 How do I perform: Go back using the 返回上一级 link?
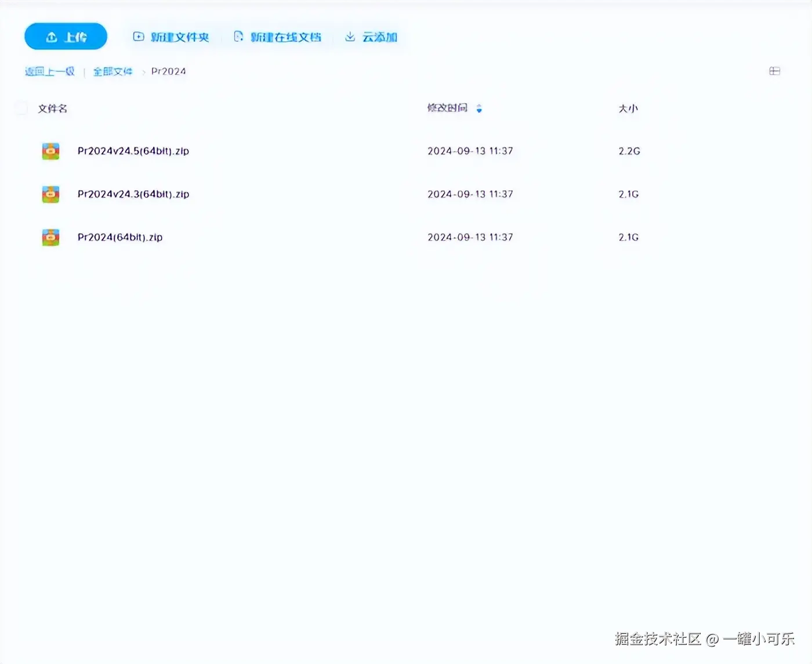click(x=50, y=71)
